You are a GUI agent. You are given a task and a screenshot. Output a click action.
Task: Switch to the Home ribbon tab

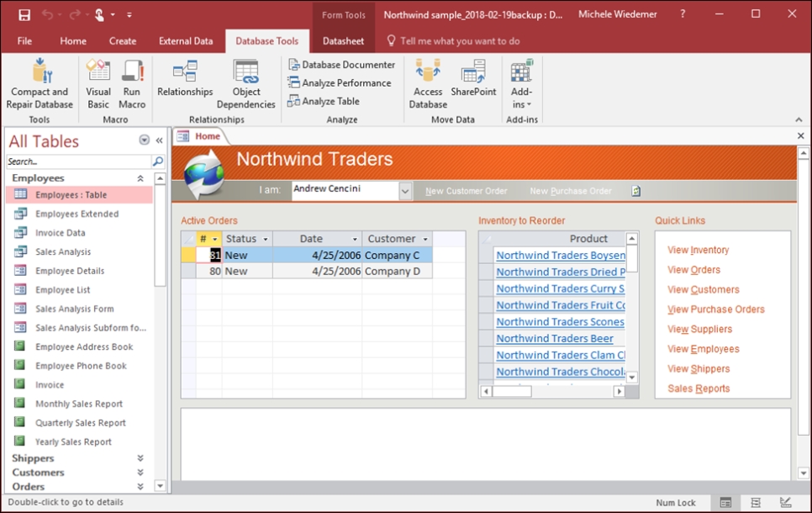(x=73, y=41)
